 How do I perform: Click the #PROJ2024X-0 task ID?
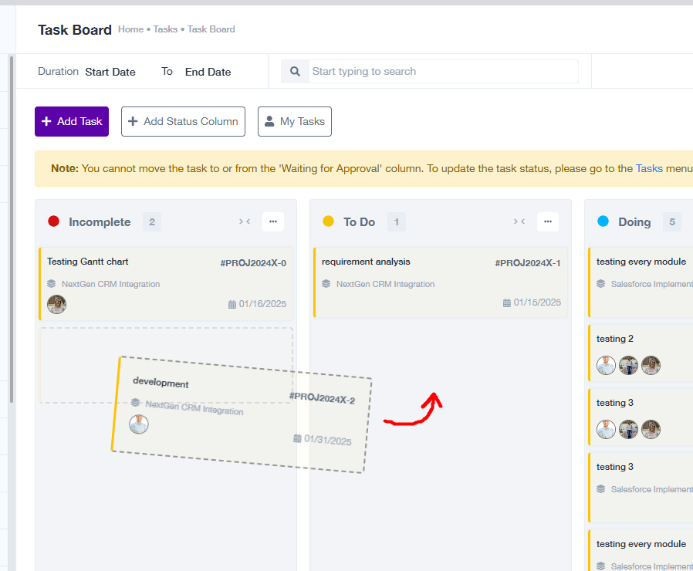click(x=253, y=263)
